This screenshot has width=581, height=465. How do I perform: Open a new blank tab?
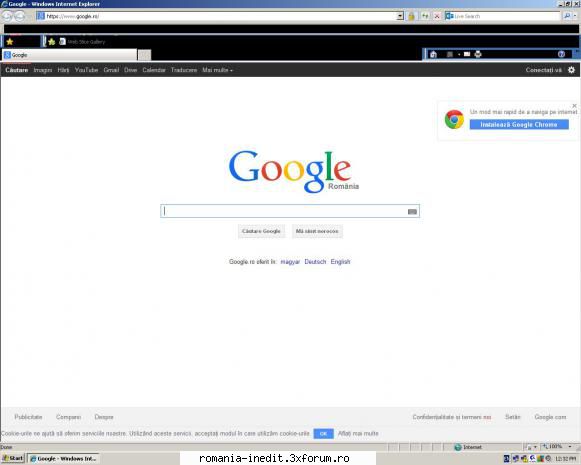click(145, 55)
